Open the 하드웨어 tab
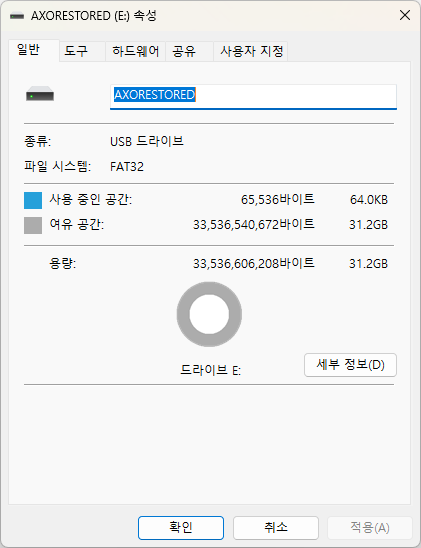 click(x=136, y=51)
